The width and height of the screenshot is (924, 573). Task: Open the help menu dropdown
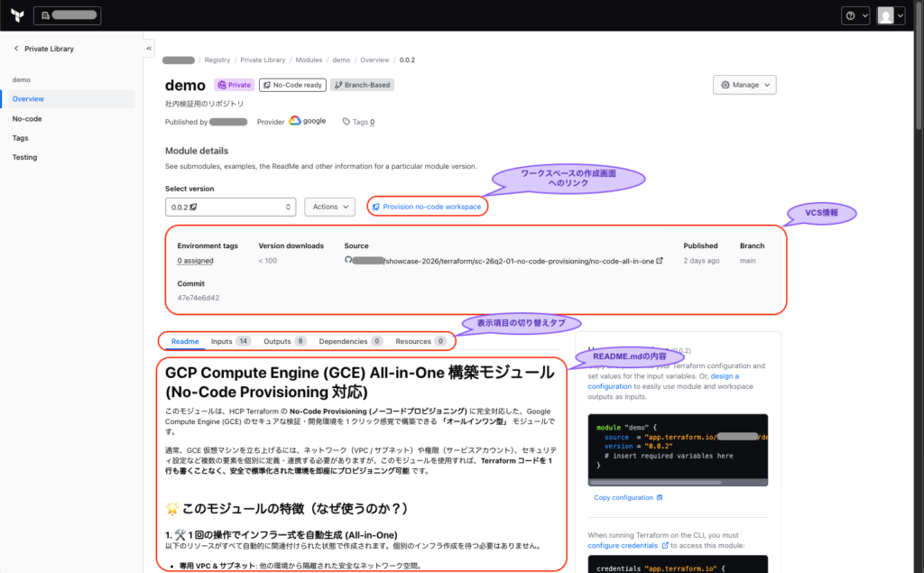855,16
